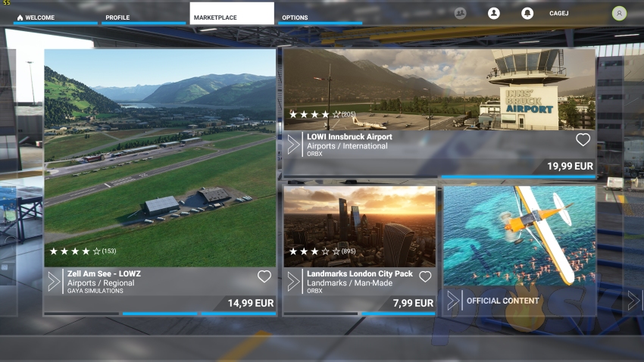Open the yellow plane Official Content image
Image resolution: width=644 pixels, height=362 pixels.
(x=519, y=236)
